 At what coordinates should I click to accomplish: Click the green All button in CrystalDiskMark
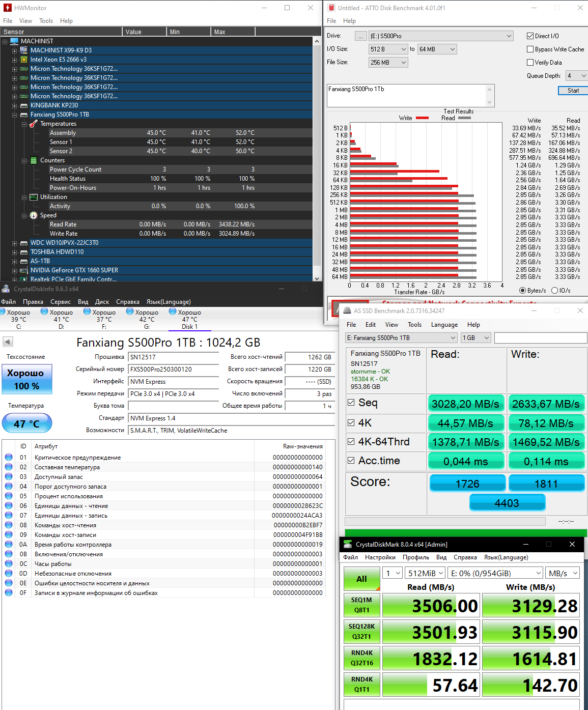(x=361, y=579)
